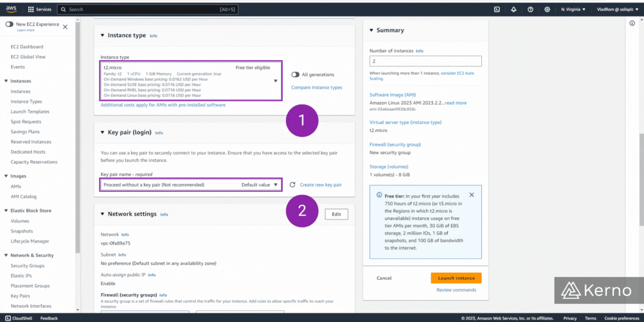Open Spot Requests in sidebar

pyautogui.click(x=26, y=122)
